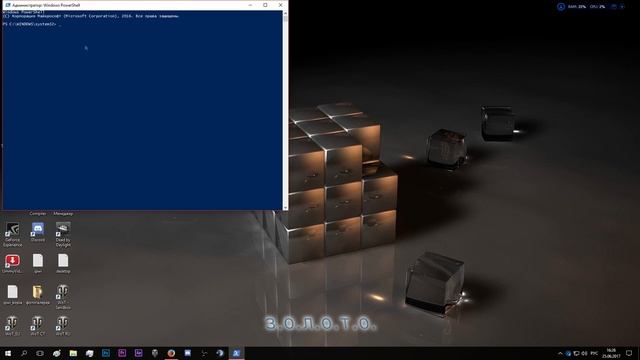Click the round blue desktop widget icon

[561, 7]
